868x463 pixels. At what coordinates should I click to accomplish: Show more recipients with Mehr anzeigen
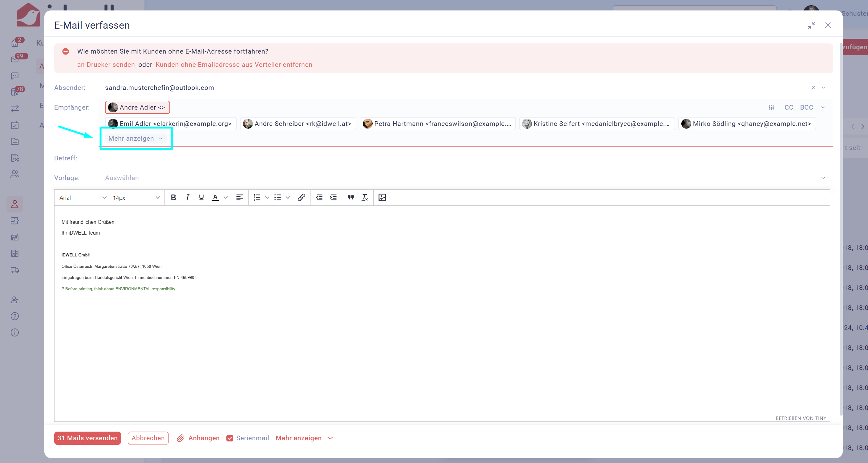tap(136, 139)
